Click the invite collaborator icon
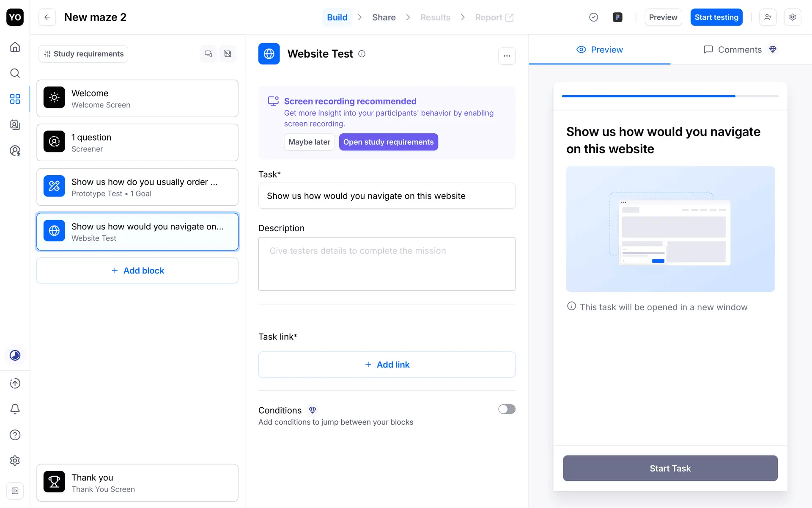This screenshot has width=812, height=508. (768, 17)
